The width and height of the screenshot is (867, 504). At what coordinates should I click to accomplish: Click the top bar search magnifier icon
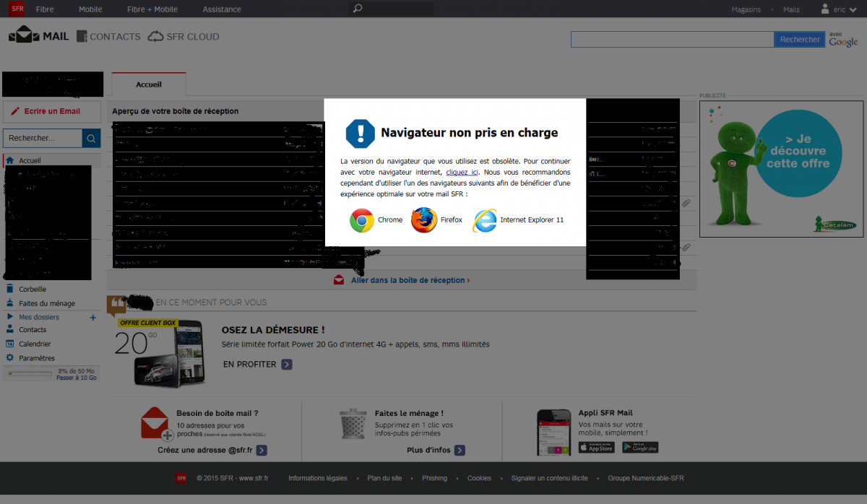coord(358,9)
